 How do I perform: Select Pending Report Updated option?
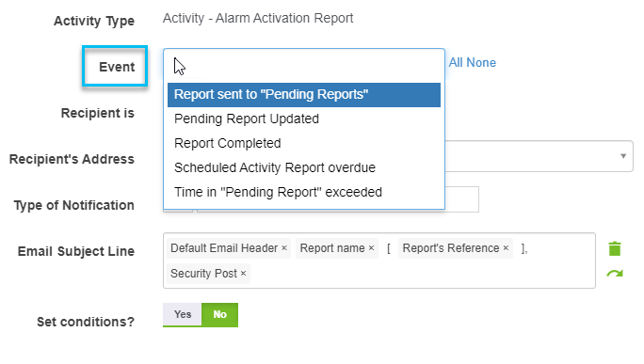pyautogui.click(x=304, y=119)
